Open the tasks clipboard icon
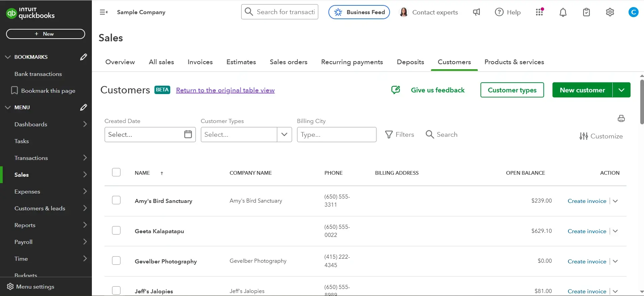The width and height of the screenshot is (644, 296). coord(586,12)
